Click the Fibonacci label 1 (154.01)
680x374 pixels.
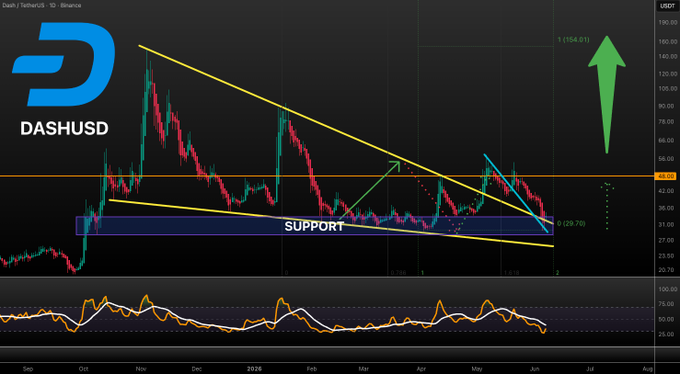573,39
